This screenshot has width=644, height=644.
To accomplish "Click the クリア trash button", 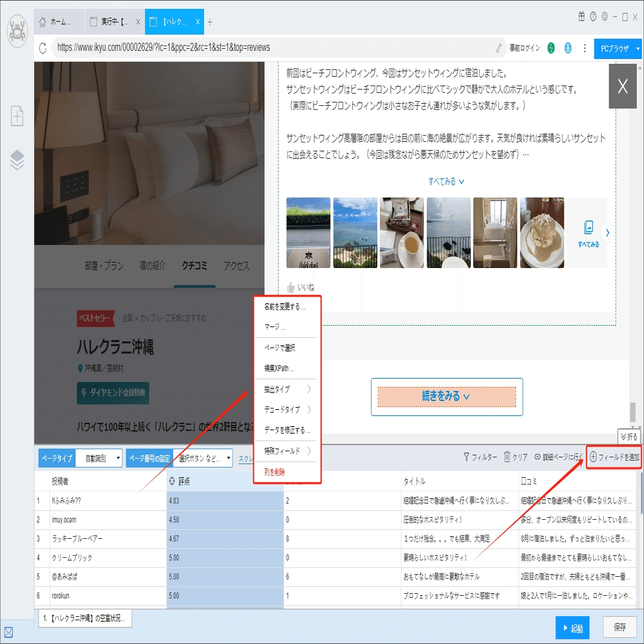I will pos(516,457).
